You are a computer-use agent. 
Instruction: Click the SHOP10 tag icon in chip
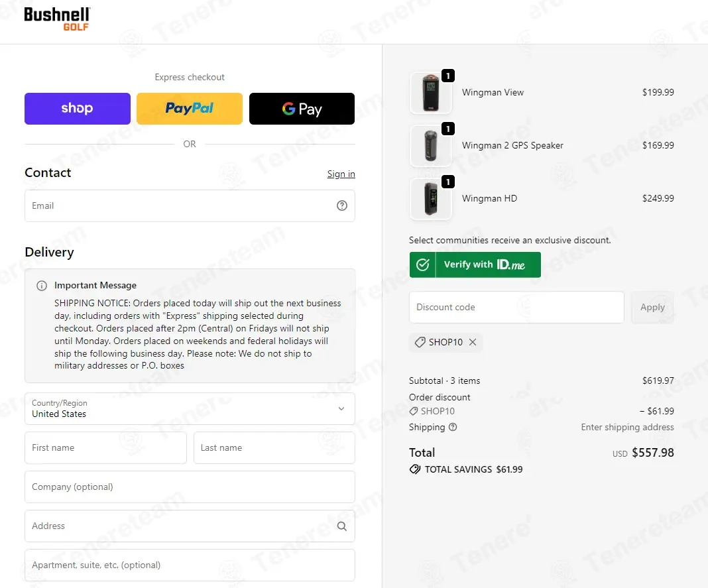420,342
